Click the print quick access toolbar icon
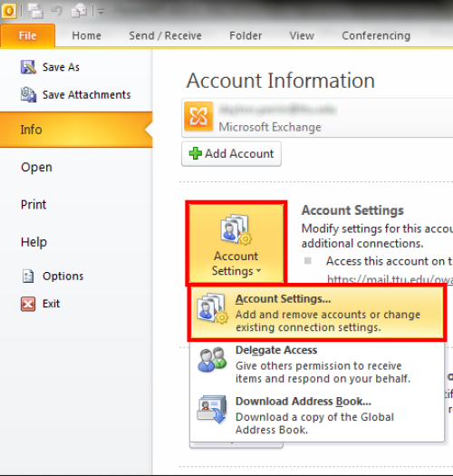The height and width of the screenshot is (476, 453). point(79,12)
